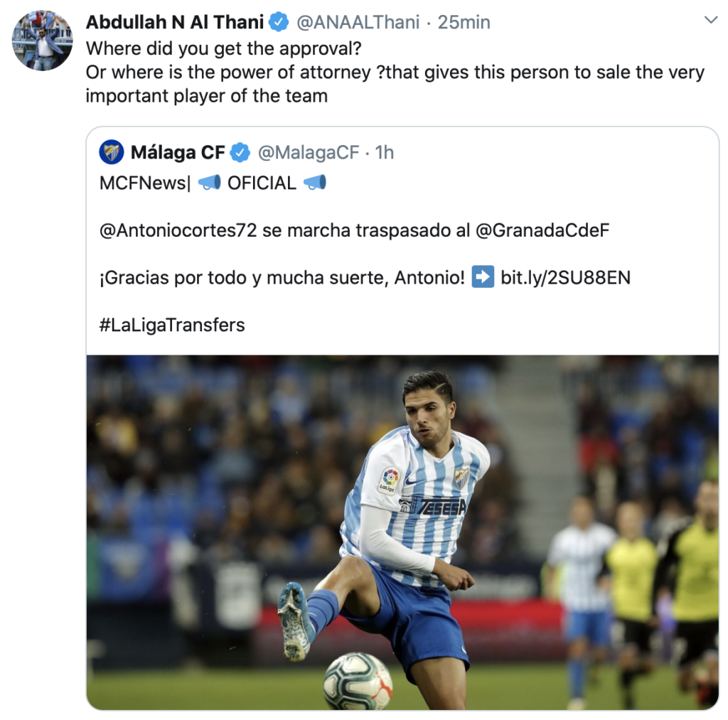This screenshot has height=720, width=728.
Task: Open the player photo in the quoted tweet
Action: point(402,532)
